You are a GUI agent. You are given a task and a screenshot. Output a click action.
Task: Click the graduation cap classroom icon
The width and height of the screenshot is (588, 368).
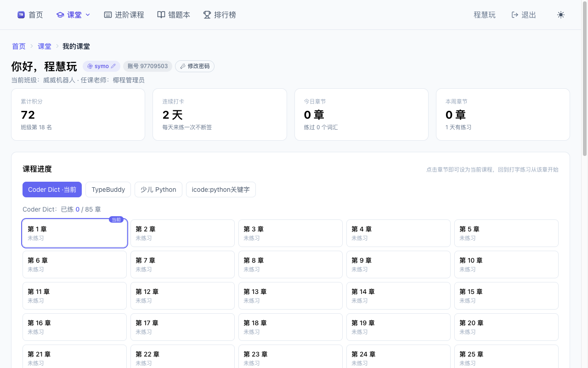[60, 15]
